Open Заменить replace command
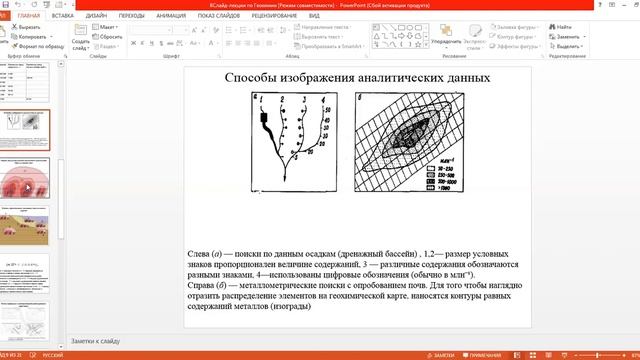The image size is (640, 360). coord(567,37)
